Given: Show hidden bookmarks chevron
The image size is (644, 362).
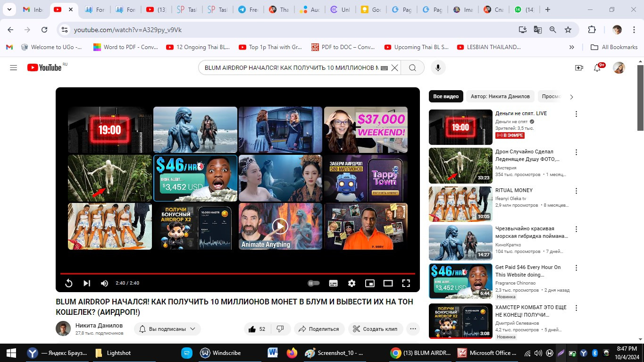Looking at the screenshot, I should coord(572,47).
